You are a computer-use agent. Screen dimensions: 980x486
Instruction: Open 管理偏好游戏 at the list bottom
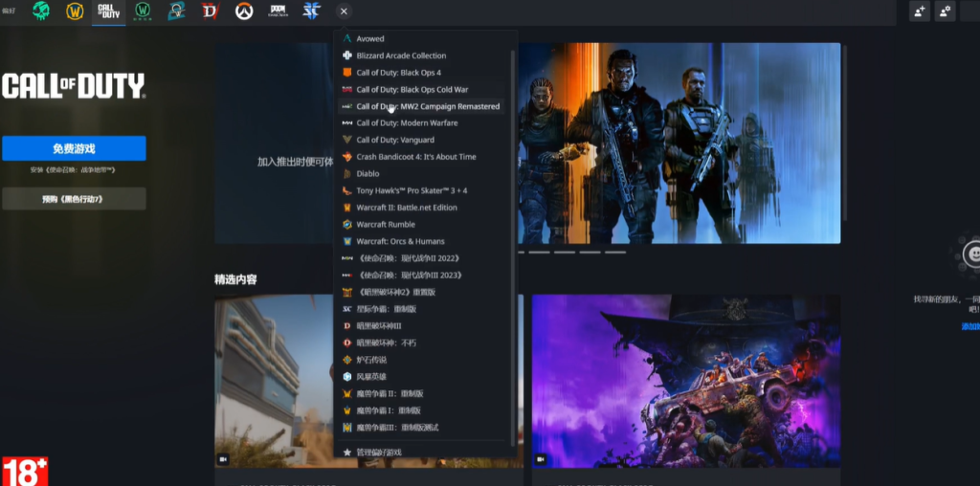point(379,452)
